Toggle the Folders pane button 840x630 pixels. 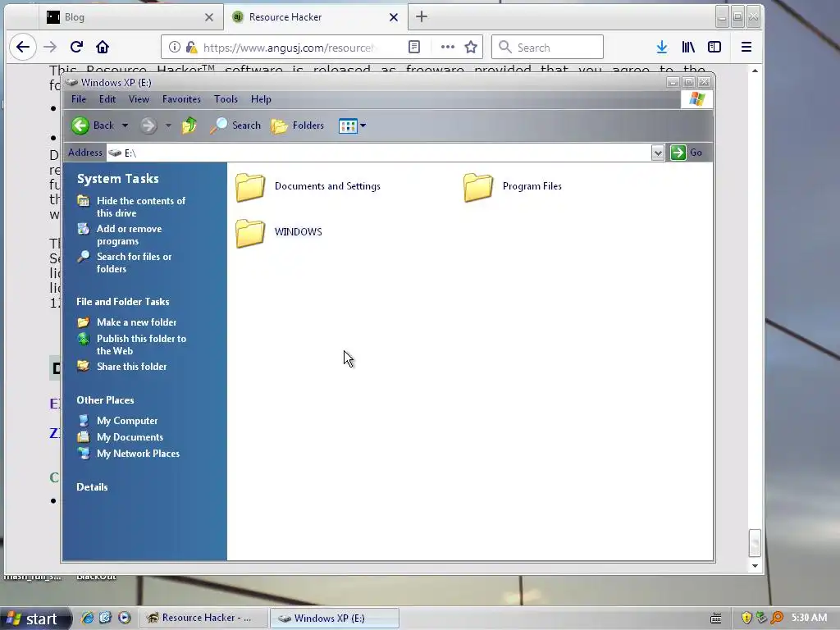(x=298, y=126)
